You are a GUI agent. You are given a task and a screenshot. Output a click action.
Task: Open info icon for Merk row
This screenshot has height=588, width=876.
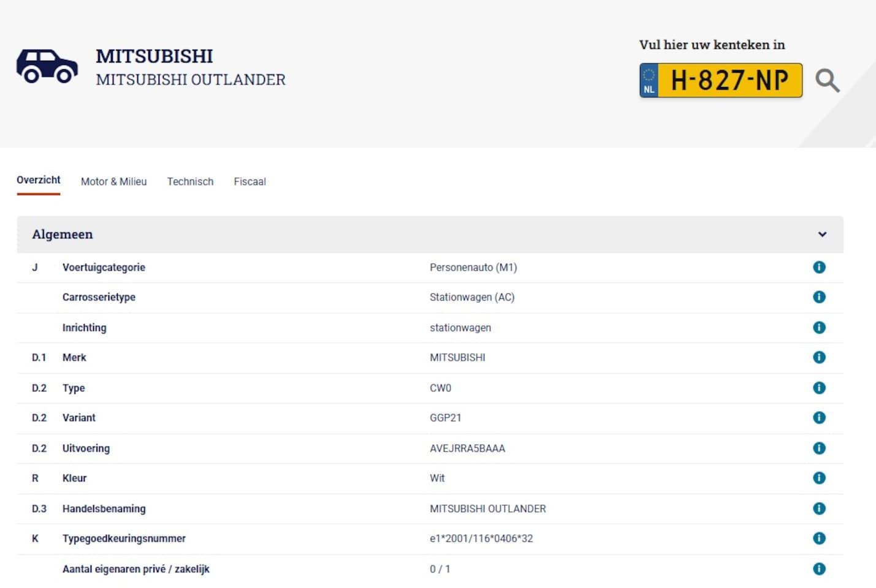819,357
